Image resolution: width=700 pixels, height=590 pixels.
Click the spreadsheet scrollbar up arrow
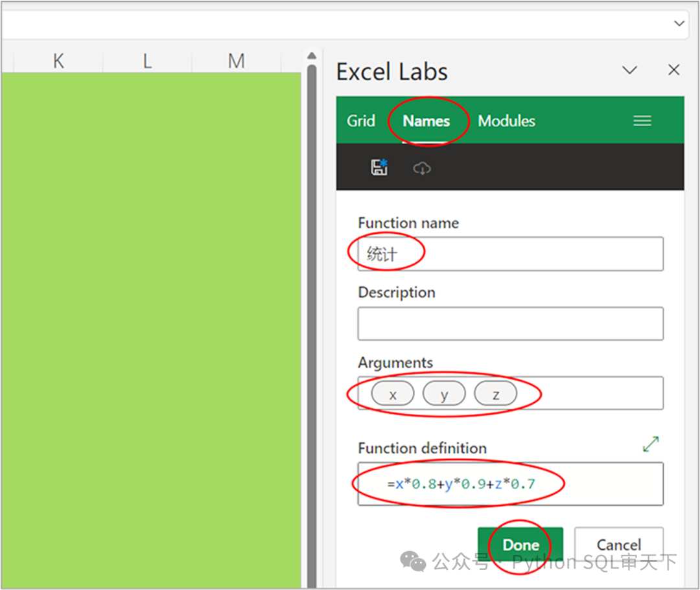pyautogui.click(x=312, y=56)
